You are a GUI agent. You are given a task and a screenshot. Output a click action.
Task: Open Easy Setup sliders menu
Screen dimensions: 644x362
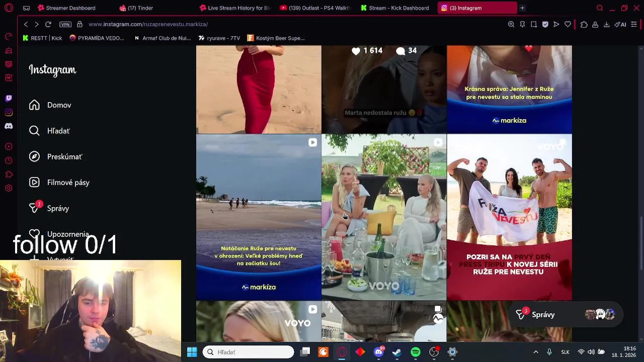click(634, 24)
